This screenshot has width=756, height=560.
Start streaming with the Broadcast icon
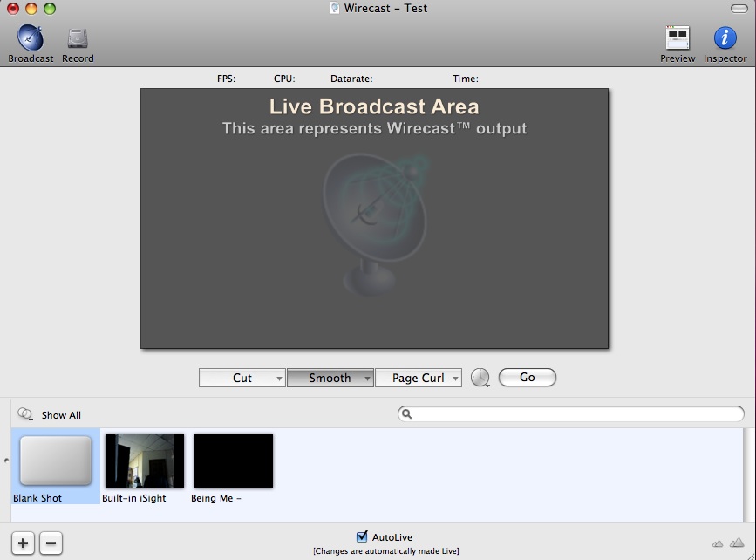click(31, 38)
